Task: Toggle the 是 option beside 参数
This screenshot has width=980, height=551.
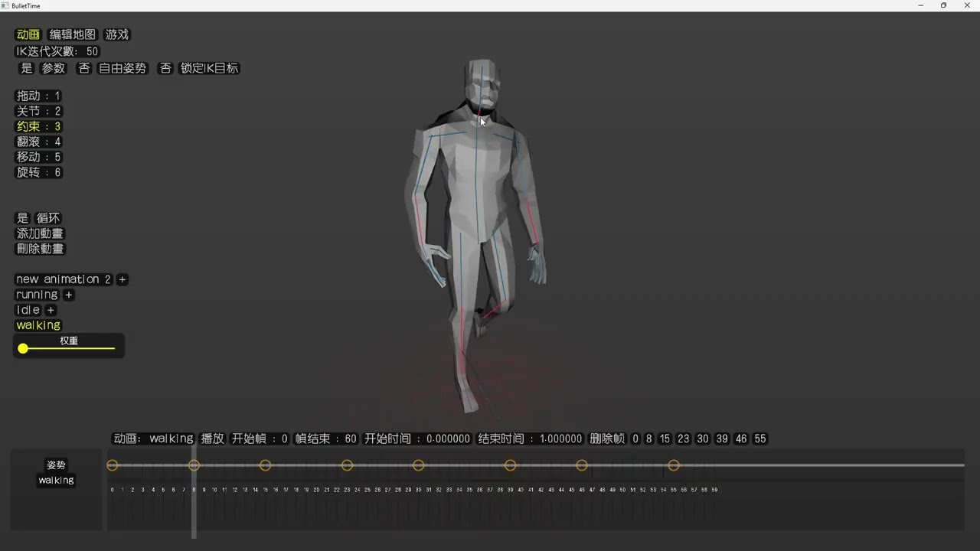Action: (x=27, y=68)
